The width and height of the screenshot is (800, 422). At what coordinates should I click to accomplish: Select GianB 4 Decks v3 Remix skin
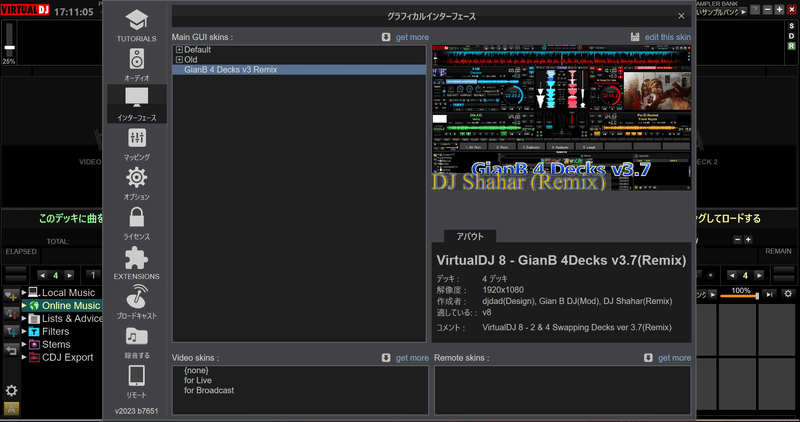pos(299,70)
